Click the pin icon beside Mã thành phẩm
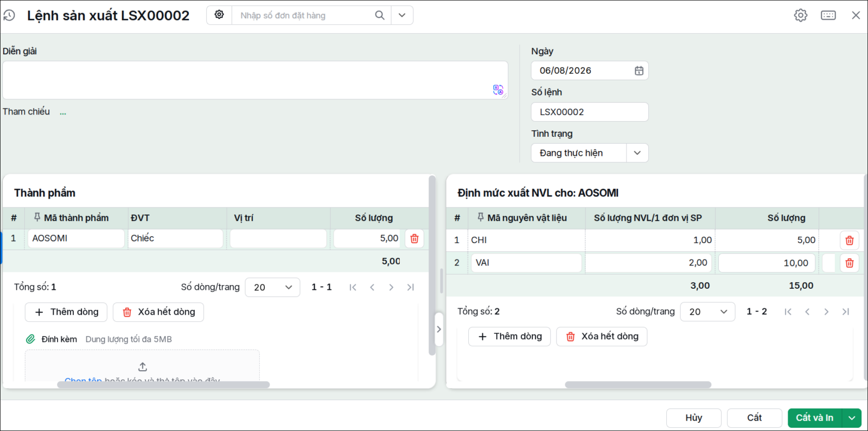Screen dimensions: 868x431 click(x=37, y=217)
